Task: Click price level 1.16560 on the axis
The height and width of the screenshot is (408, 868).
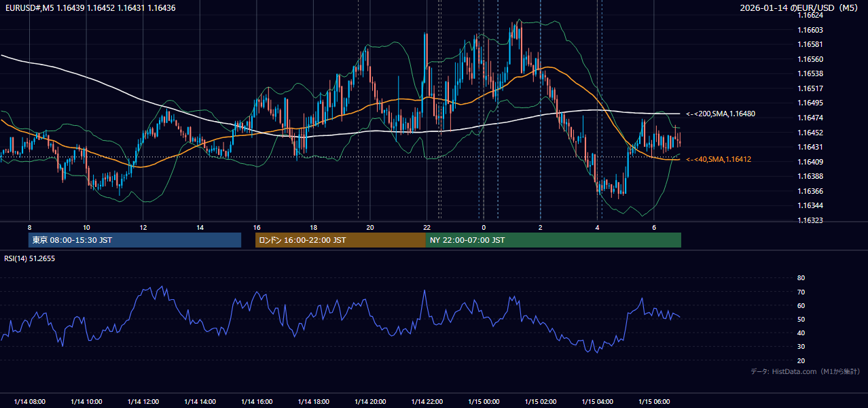Action: pyautogui.click(x=810, y=59)
